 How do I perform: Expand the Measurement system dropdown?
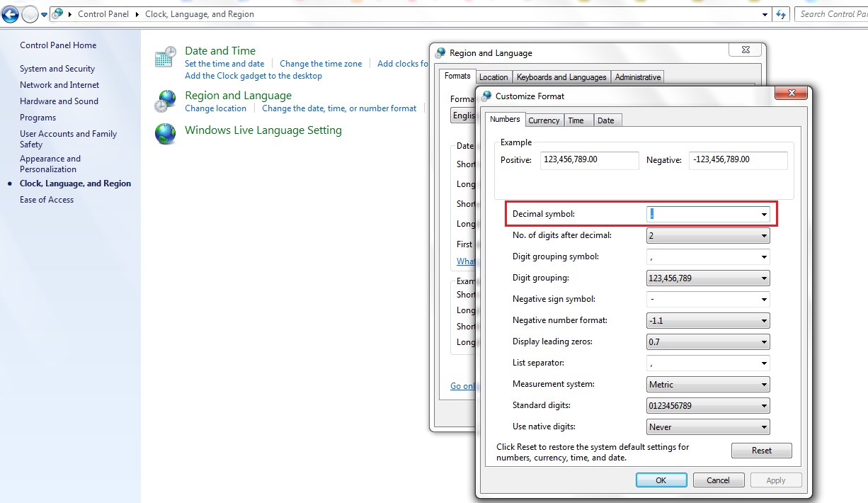764,385
